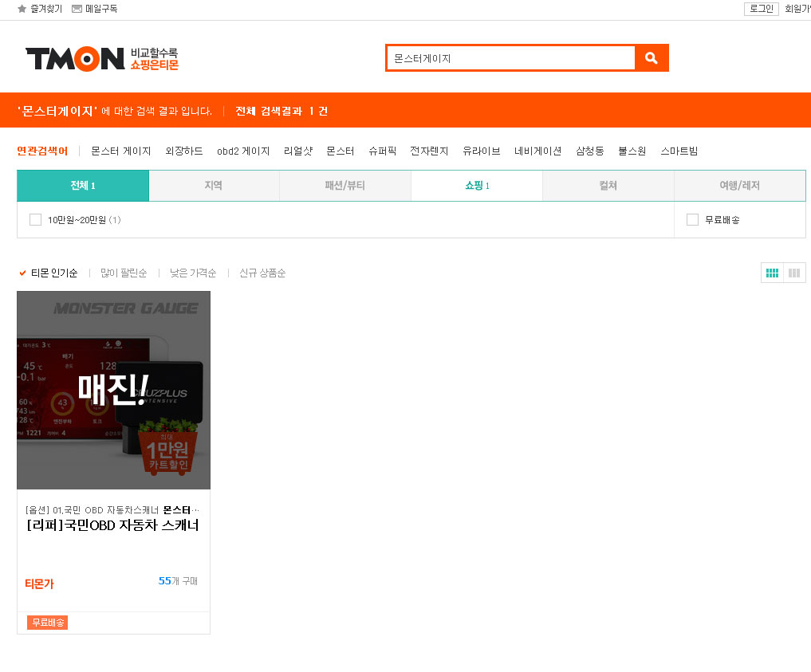Focus the search input field
Viewport: 811px width, 672px height.
click(511, 58)
